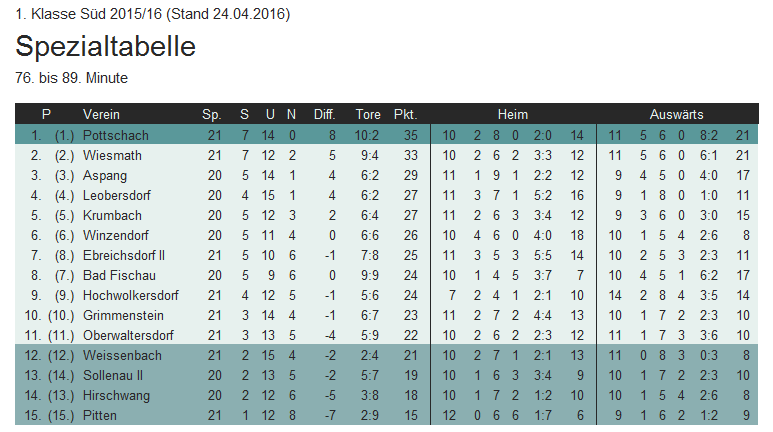Click the Grimmenstein club name
Image resolution: width=773 pixels, height=432 pixels.
click(x=121, y=315)
